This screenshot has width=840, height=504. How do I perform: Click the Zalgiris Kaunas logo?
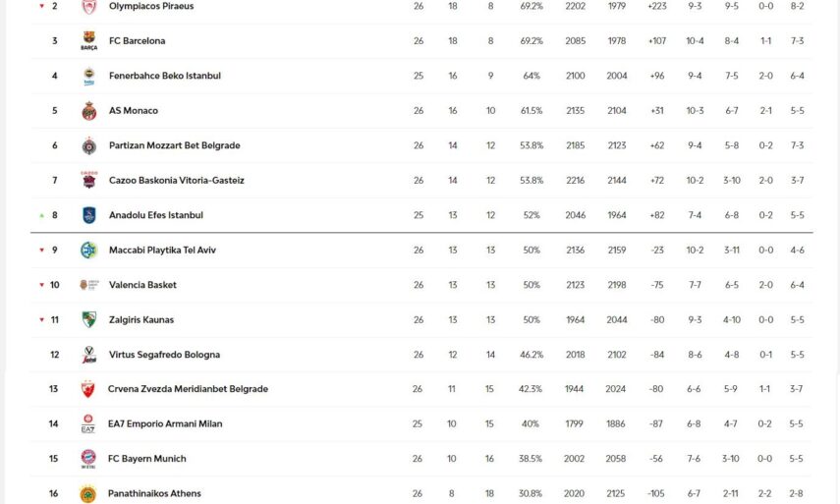[x=88, y=319]
